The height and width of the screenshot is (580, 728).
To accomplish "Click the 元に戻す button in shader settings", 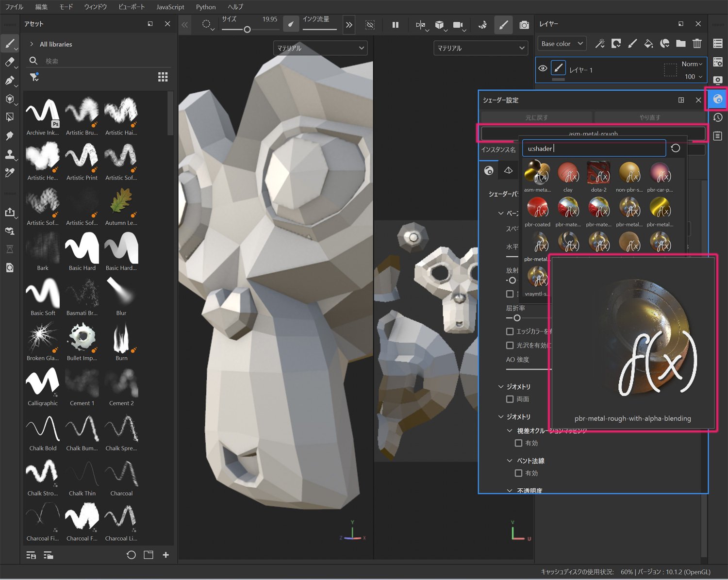I will [x=536, y=117].
